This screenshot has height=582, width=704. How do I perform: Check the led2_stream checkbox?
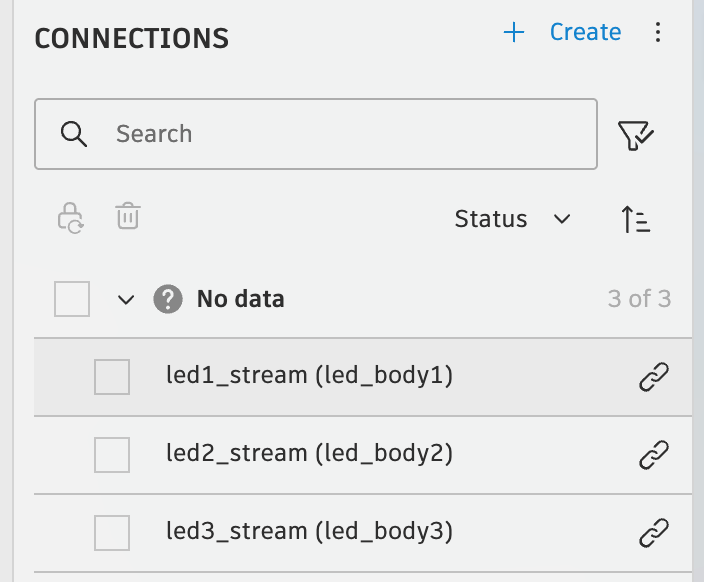pos(112,455)
